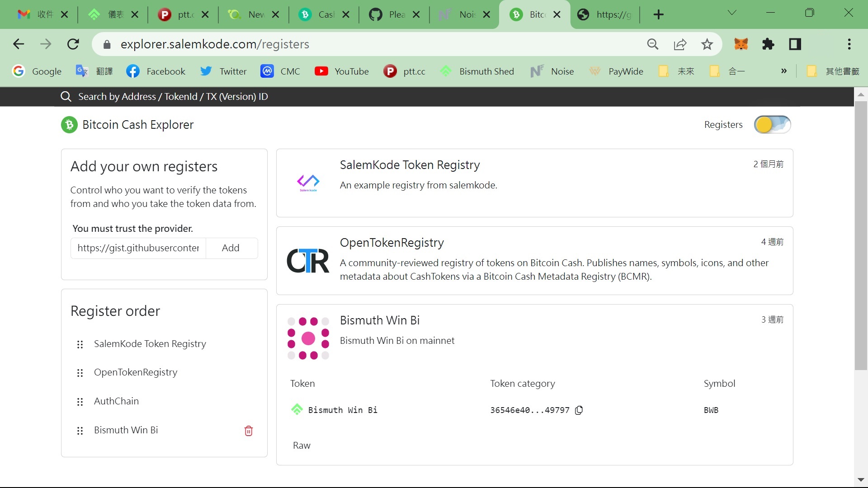This screenshot has width=868, height=488.
Task: View site security lock information
Action: (107, 44)
